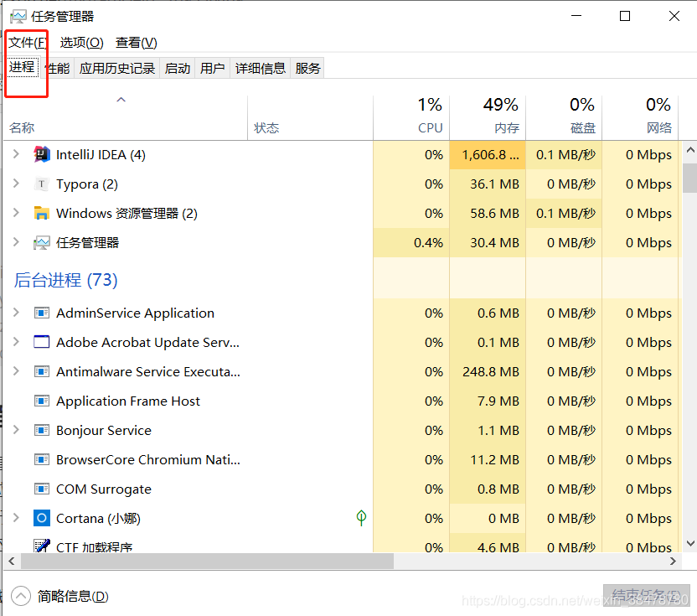Select the Application Frame Host row name
The image size is (697, 616).
coord(128,401)
